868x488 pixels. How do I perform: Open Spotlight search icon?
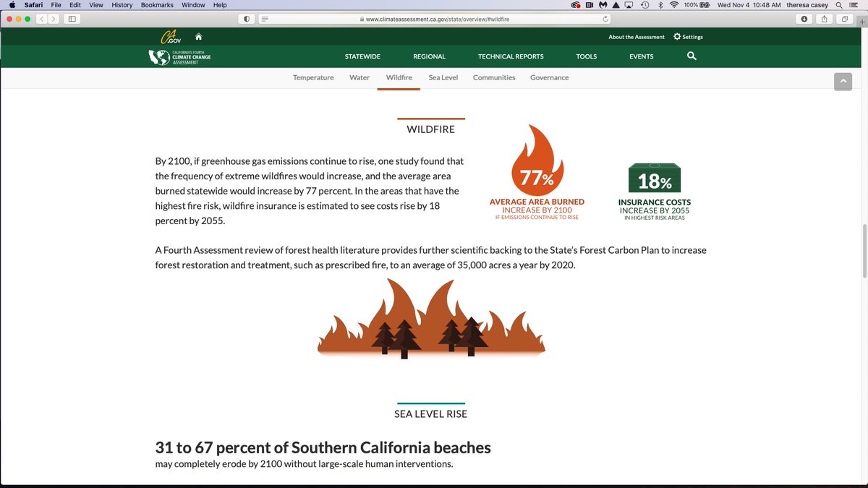[838, 5]
